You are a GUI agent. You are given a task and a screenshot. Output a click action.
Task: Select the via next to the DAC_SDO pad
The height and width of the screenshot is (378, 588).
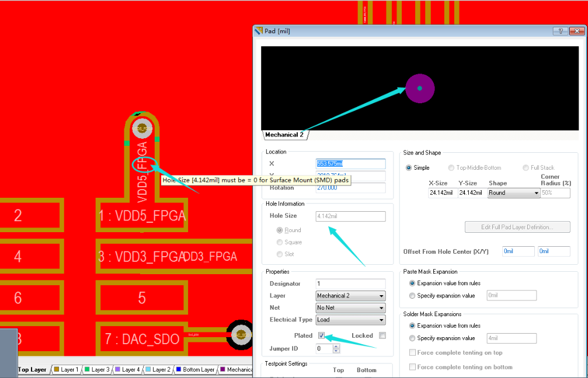point(241,335)
